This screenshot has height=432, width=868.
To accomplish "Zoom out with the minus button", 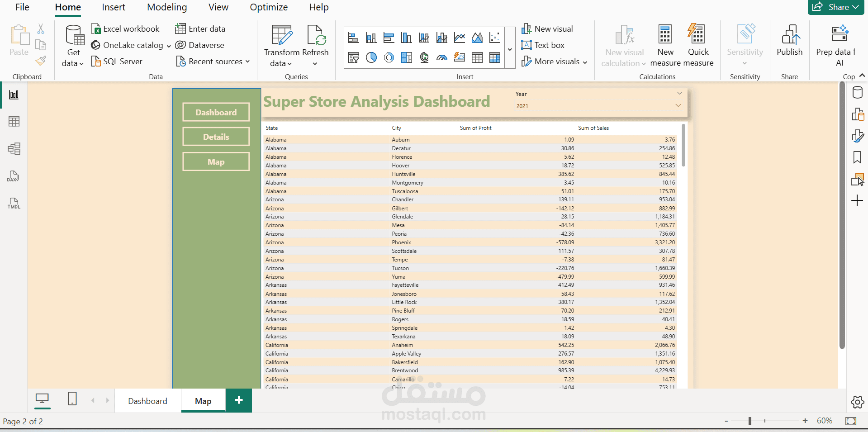I will tap(726, 421).
